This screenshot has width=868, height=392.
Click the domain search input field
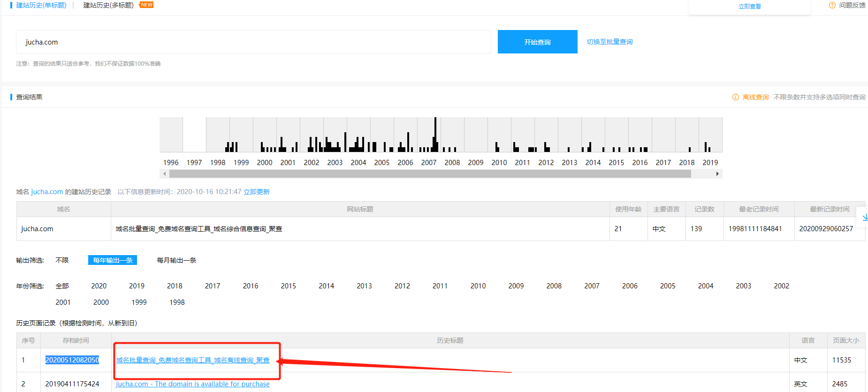253,42
